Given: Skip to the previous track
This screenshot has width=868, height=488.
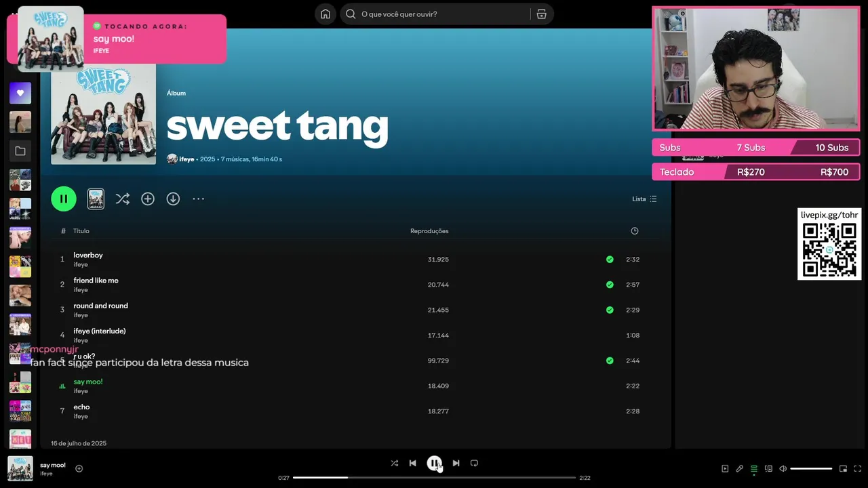Looking at the screenshot, I should point(412,463).
